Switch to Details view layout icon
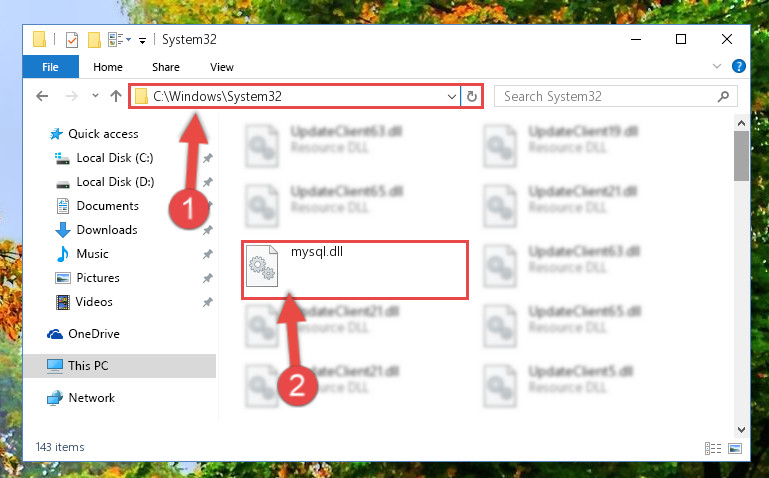Screen dimensions: 769x478 [713, 448]
